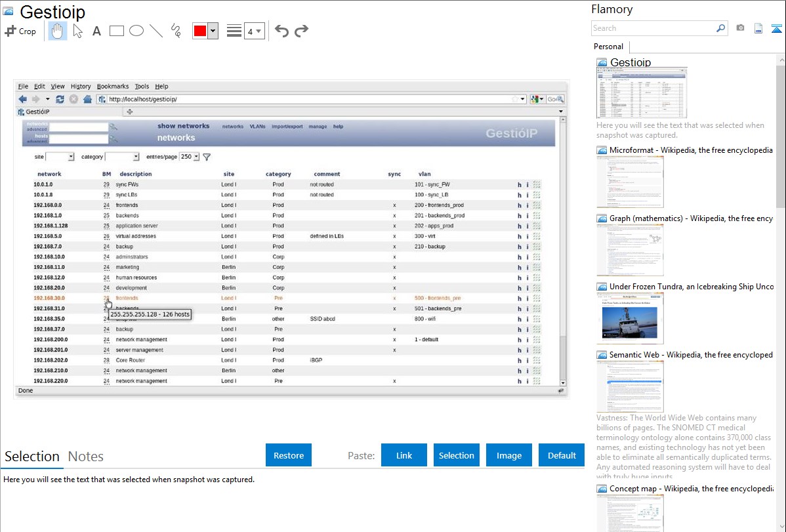Click the 10.0.1.0 network cell
786x532 pixels.
click(x=43, y=184)
